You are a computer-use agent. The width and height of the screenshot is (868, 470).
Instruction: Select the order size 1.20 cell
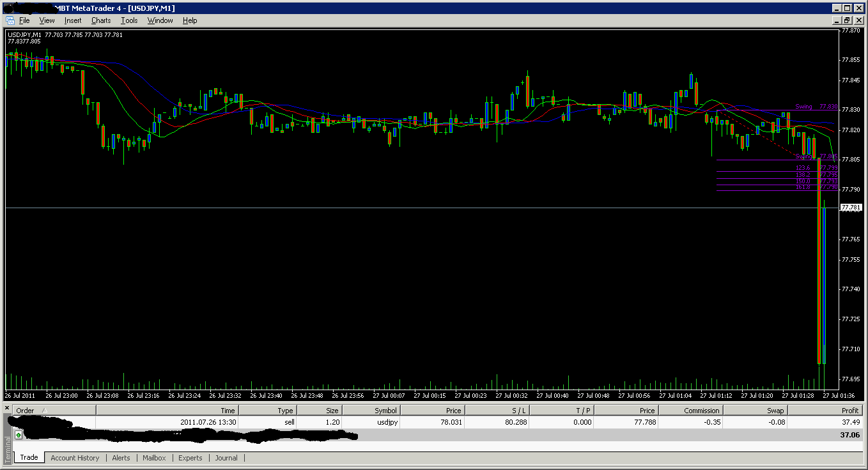pyautogui.click(x=319, y=422)
